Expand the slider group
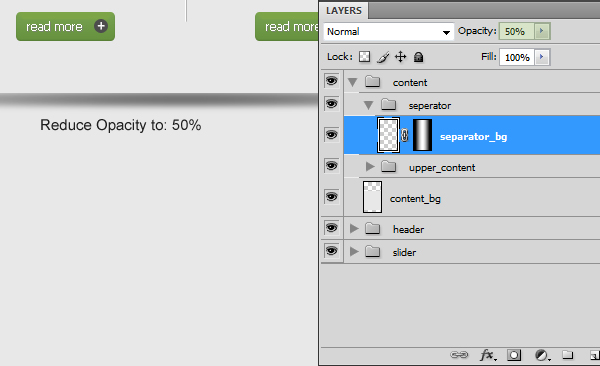The image size is (600, 366). pos(354,252)
